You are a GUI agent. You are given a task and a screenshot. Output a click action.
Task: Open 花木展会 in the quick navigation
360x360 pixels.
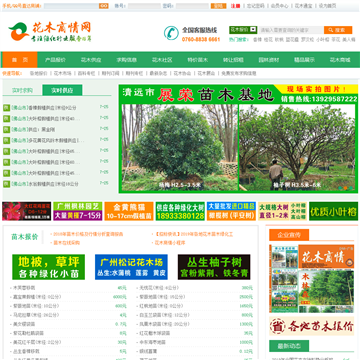tap(206, 73)
